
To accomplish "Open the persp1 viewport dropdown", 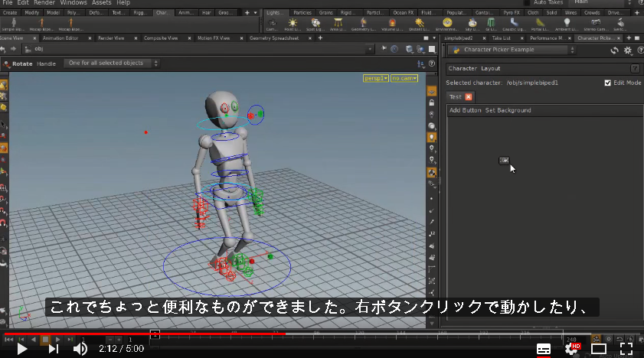I will click(375, 78).
